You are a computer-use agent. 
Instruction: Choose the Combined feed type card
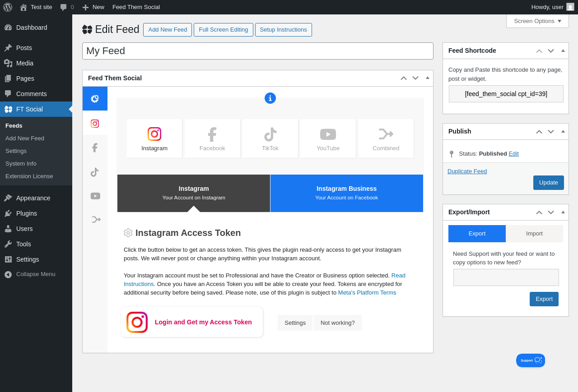click(x=386, y=138)
